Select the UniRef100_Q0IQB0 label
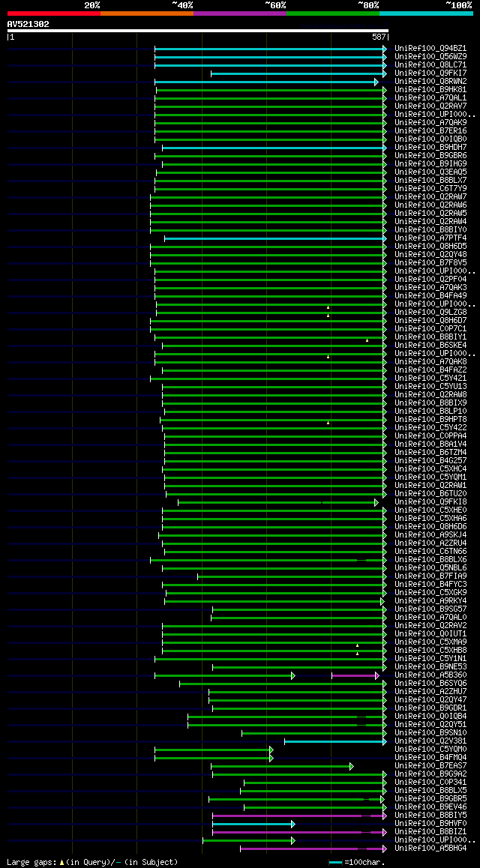 pyautogui.click(x=430, y=139)
